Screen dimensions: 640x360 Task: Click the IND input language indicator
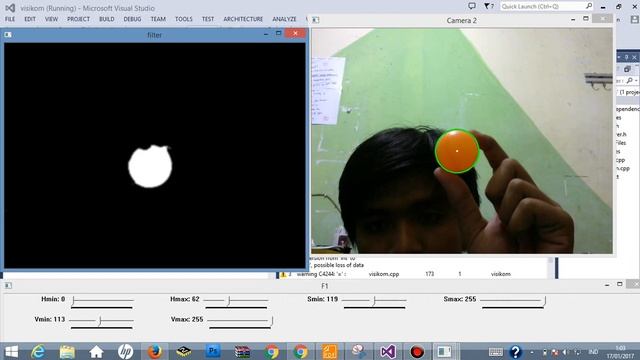593,352
